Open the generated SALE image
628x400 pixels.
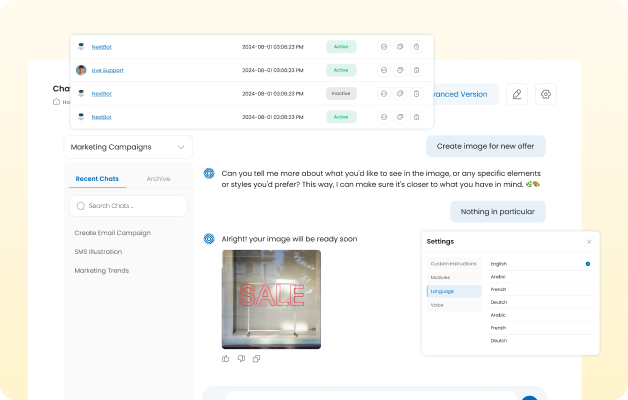point(271,299)
